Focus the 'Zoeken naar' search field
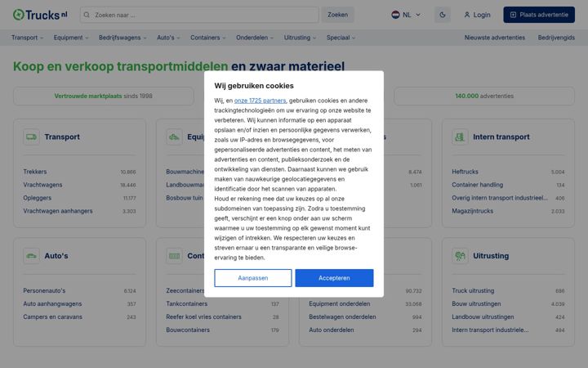The image size is (588, 368). [x=199, y=15]
